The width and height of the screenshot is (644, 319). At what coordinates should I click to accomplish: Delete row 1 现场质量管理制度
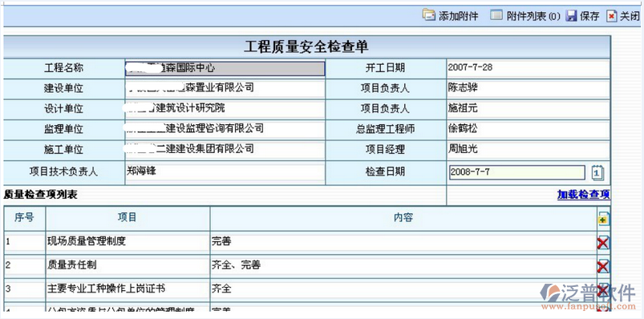pyautogui.click(x=603, y=243)
